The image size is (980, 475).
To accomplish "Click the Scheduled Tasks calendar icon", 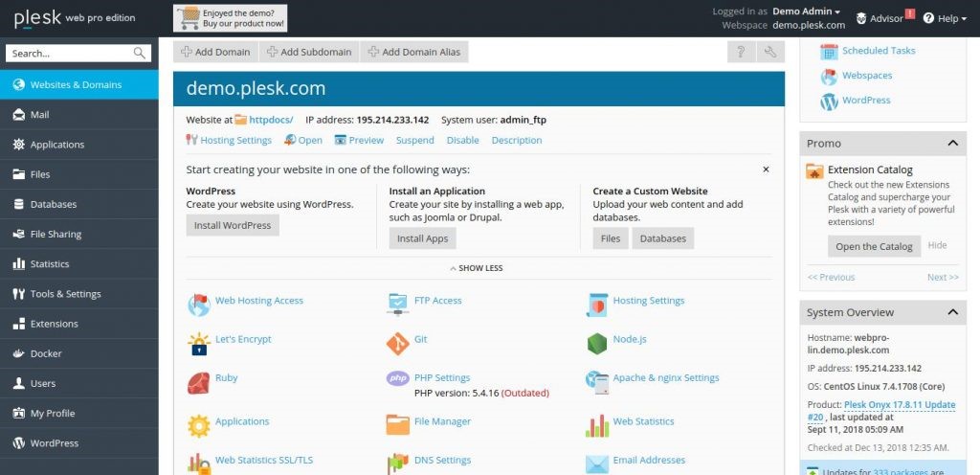I will pyautogui.click(x=829, y=52).
